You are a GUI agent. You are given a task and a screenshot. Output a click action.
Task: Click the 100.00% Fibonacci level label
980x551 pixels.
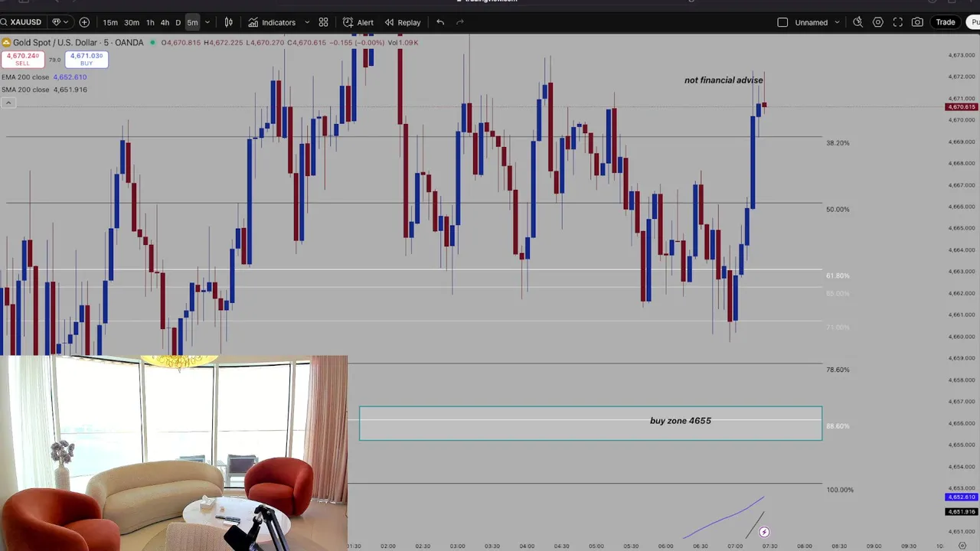click(840, 490)
